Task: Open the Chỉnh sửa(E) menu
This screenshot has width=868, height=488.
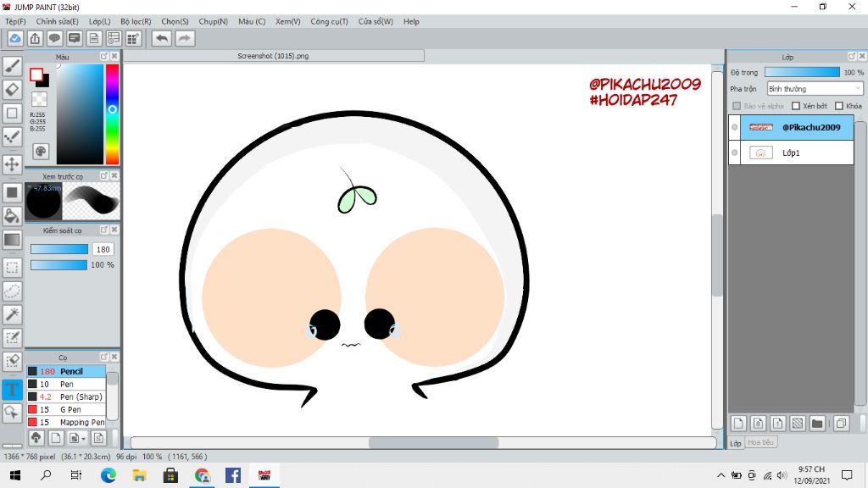Action: (x=57, y=21)
